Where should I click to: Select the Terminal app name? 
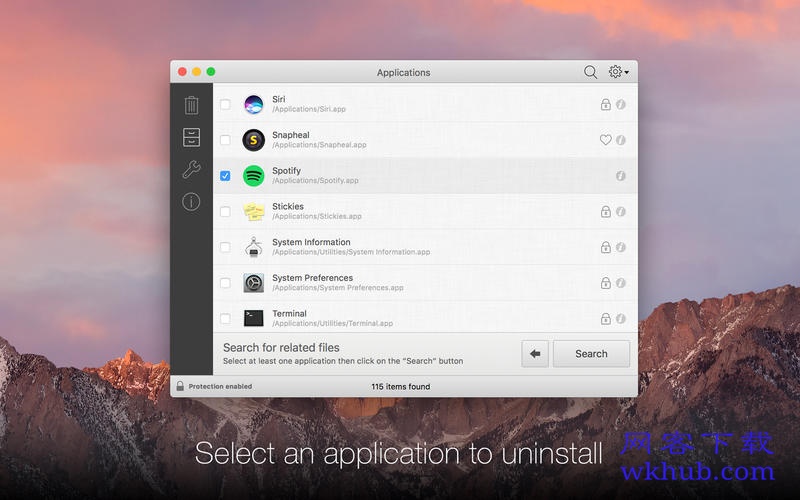pos(289,313)
